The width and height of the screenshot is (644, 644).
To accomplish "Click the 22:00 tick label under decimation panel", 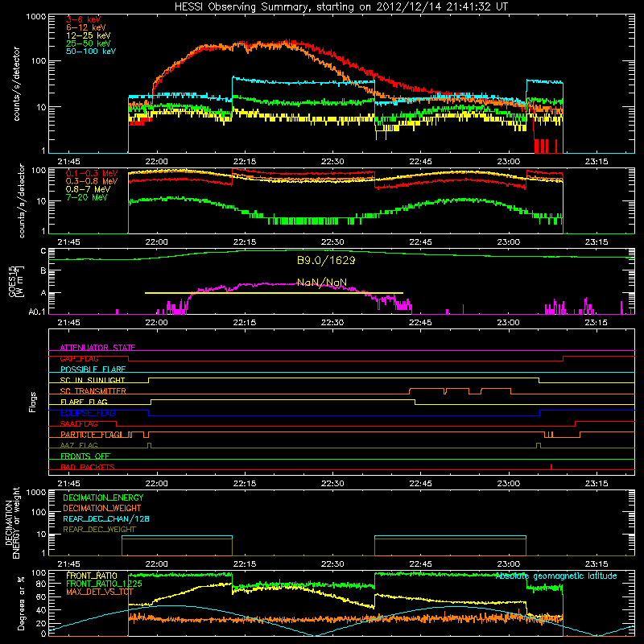I will (156, 564).
